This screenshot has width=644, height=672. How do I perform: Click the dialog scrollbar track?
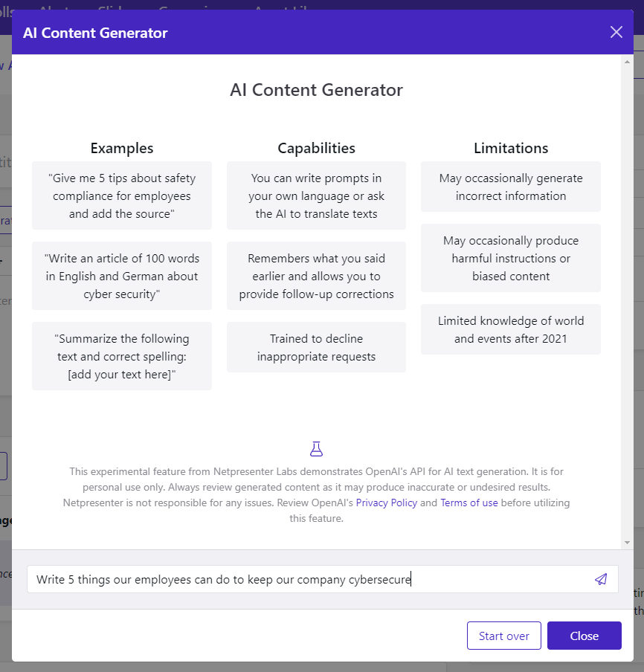[x=625, y=297]
